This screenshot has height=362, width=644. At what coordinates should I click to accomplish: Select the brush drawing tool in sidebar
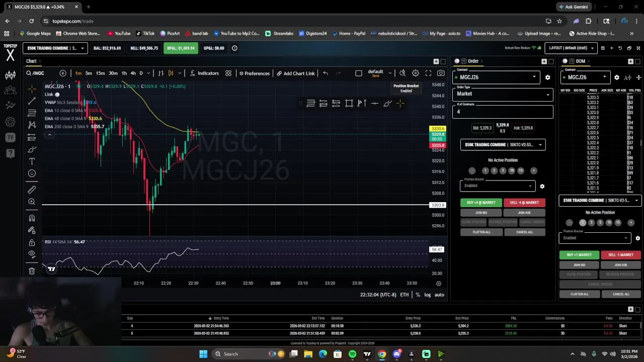tap(32, 149)
